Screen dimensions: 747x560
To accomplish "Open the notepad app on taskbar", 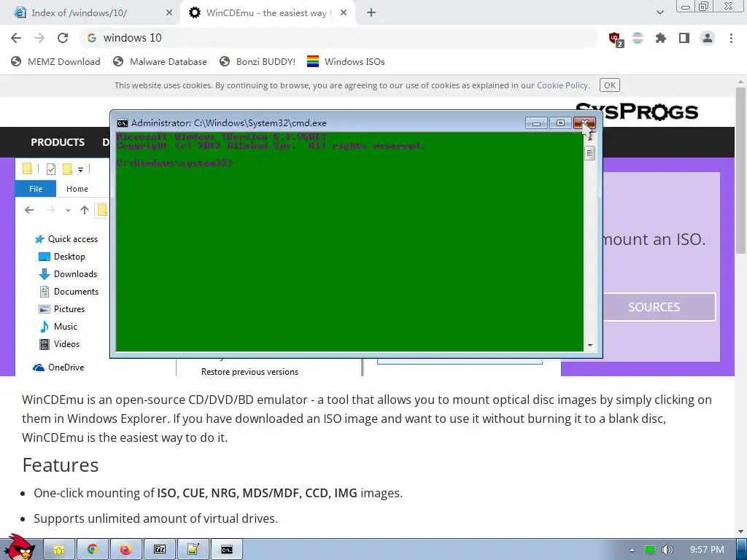I will [x=193, y=550].
